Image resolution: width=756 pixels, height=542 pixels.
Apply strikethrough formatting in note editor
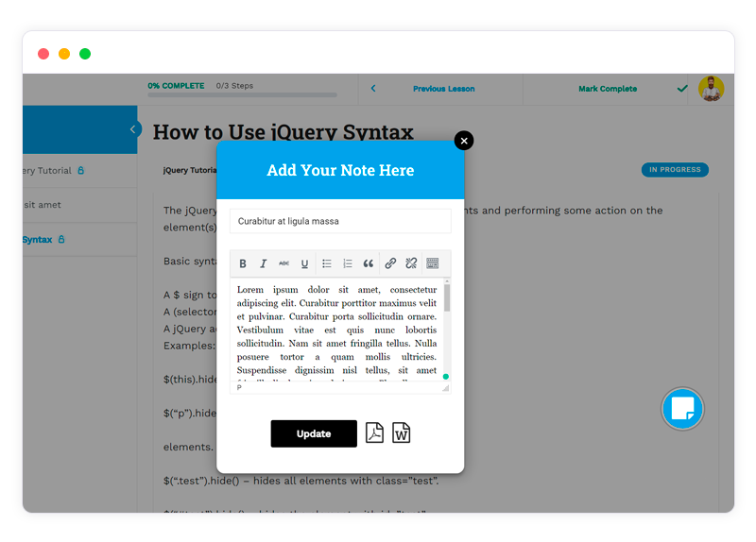[x=284, y=263]
